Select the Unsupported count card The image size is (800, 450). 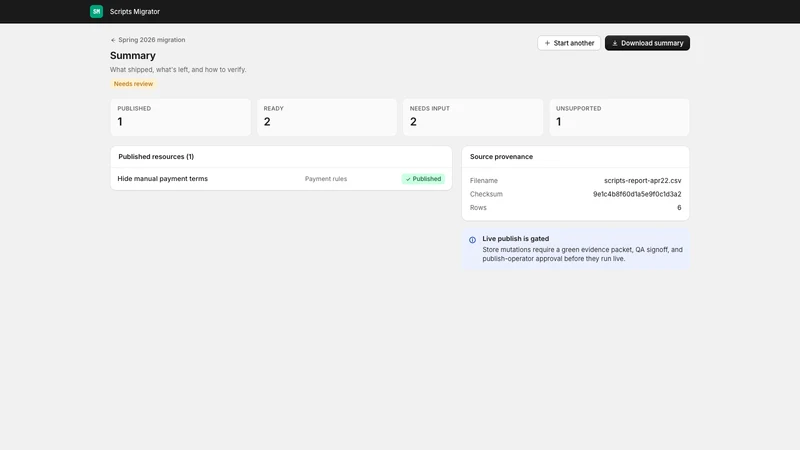[619, 117]
